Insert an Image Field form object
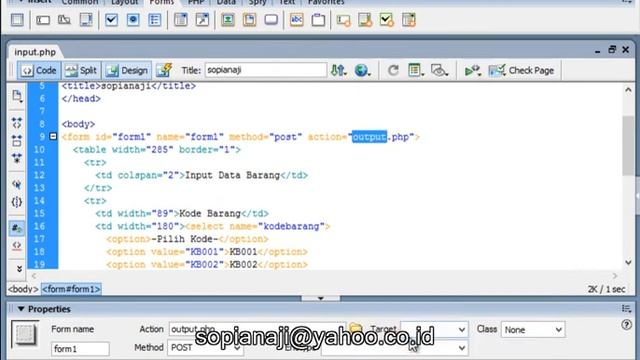 (x=228, y=20)
